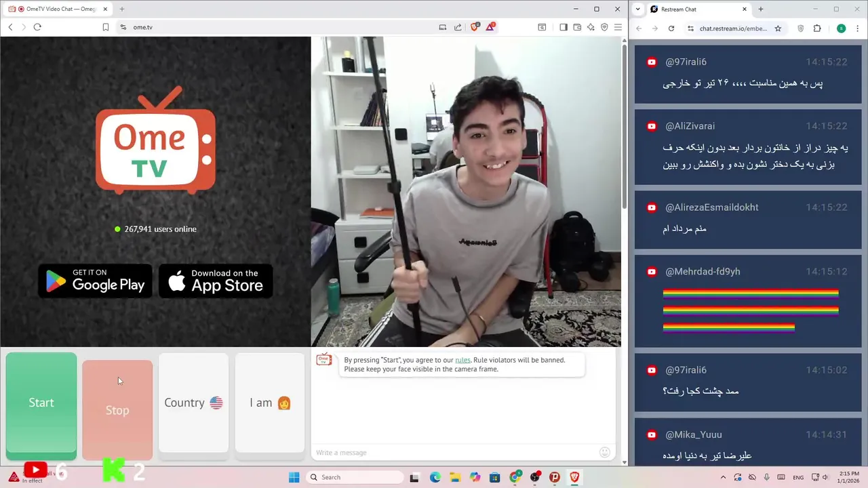868x488 pixels.
Task: Open the Country selector with US flag
Action: pyautogui.click(x=193, y=403)
